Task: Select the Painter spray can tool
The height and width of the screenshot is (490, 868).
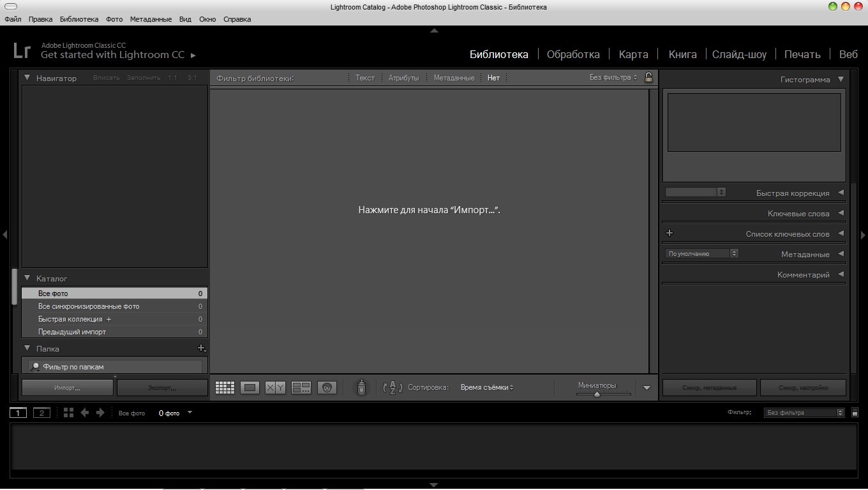Action: tap(361, 387)
